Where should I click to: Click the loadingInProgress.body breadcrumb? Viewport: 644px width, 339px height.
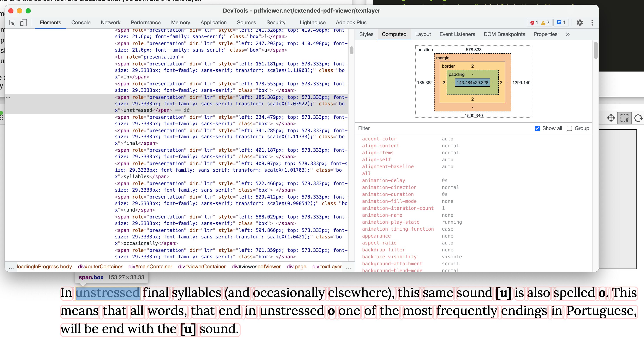pyautogui.click(x=44, y=267)
